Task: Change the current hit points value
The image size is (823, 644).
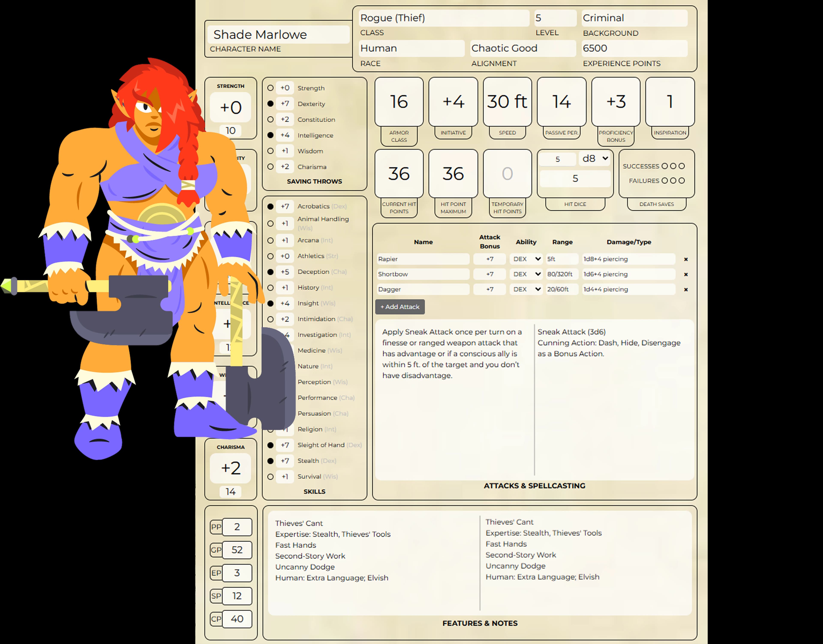Action: coord(398,174)
